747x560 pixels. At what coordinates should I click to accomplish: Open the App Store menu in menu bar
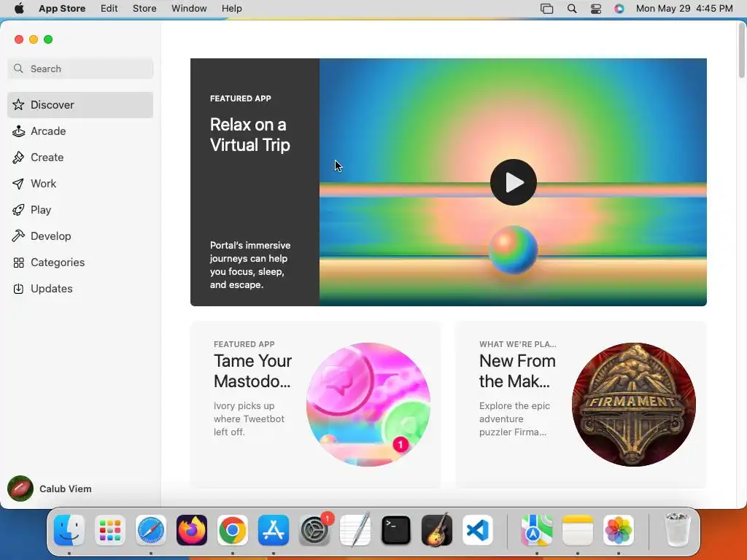point(62,9)
